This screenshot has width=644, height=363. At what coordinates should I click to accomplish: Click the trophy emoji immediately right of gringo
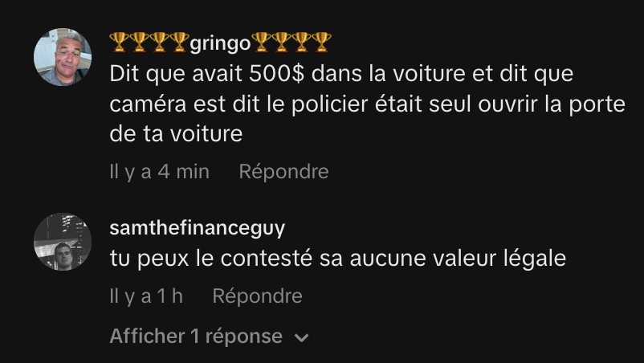click(261, 42)
